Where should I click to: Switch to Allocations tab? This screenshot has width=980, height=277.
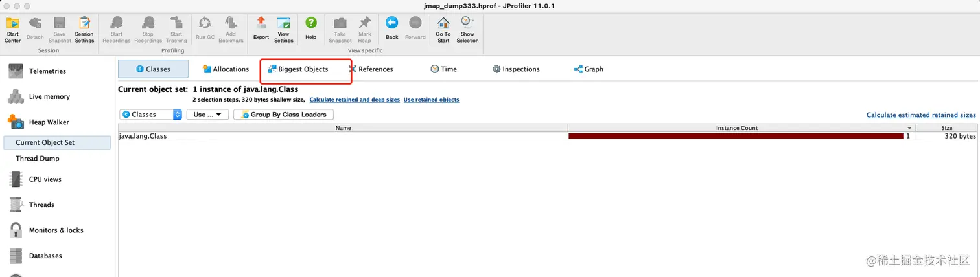tap(226, 69)
